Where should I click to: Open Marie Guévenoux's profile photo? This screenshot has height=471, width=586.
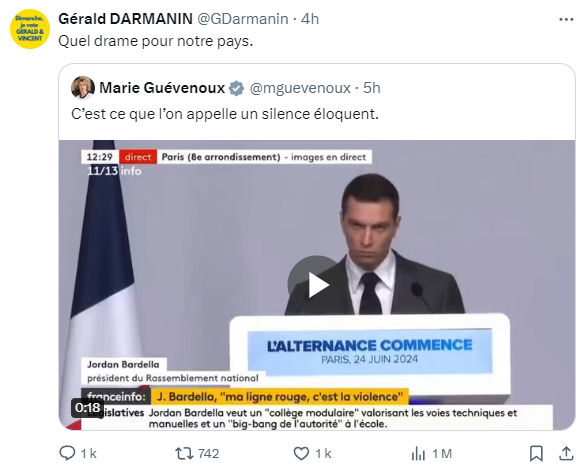pos(83,88)
